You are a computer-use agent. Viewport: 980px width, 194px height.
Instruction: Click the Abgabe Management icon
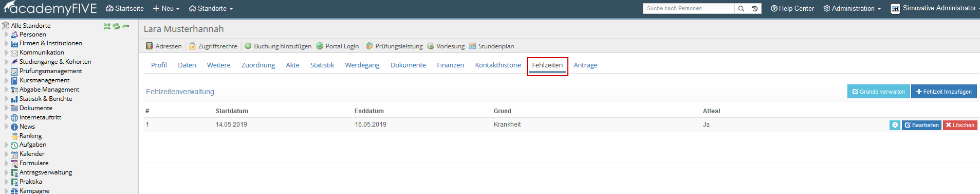[14, 90]
